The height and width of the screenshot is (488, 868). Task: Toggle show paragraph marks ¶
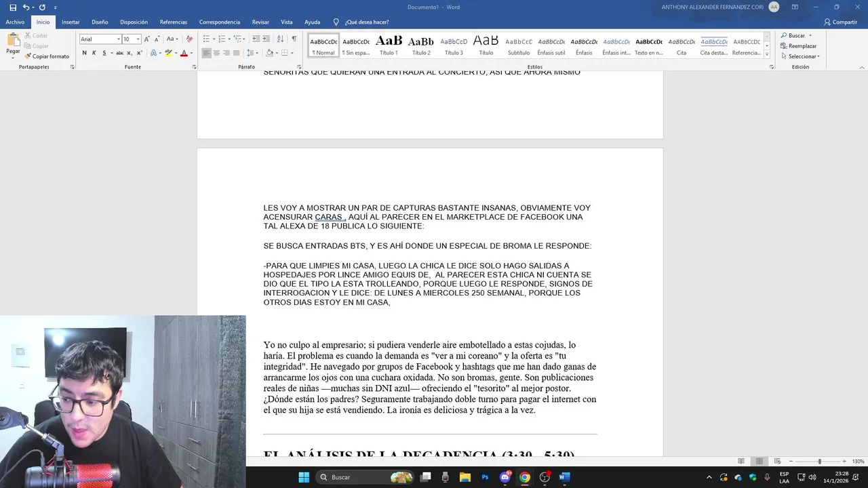294,39
